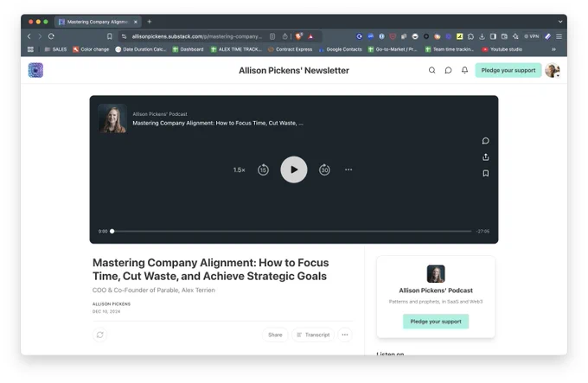Bookmark the episode using the player save icon
Viewport: 588px width, 383px height.
pyautogui.click(x=486, y=173)
